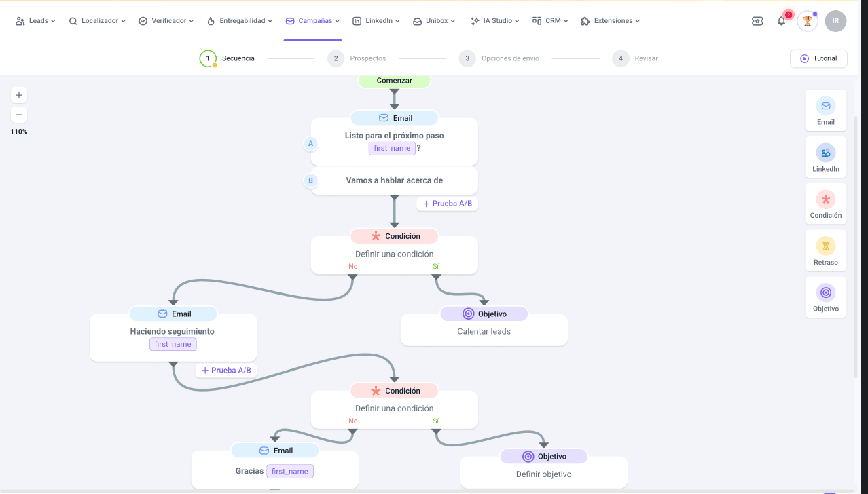The width and height of the screenshot is (868, 494).
Task: Open first 'Definir una condición' card
Action: (395, 254)
